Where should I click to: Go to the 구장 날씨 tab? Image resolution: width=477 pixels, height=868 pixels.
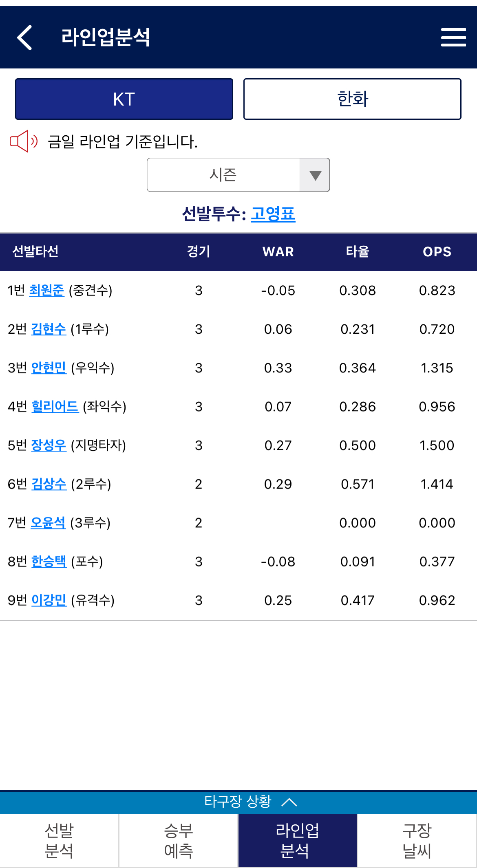click(417, 840)
